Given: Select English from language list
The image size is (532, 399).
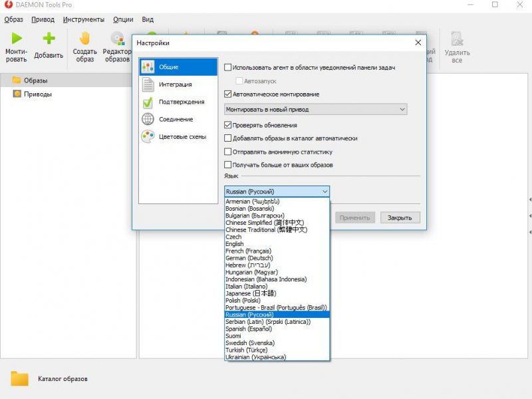Looking at the screenshot, I should (277, 244).
